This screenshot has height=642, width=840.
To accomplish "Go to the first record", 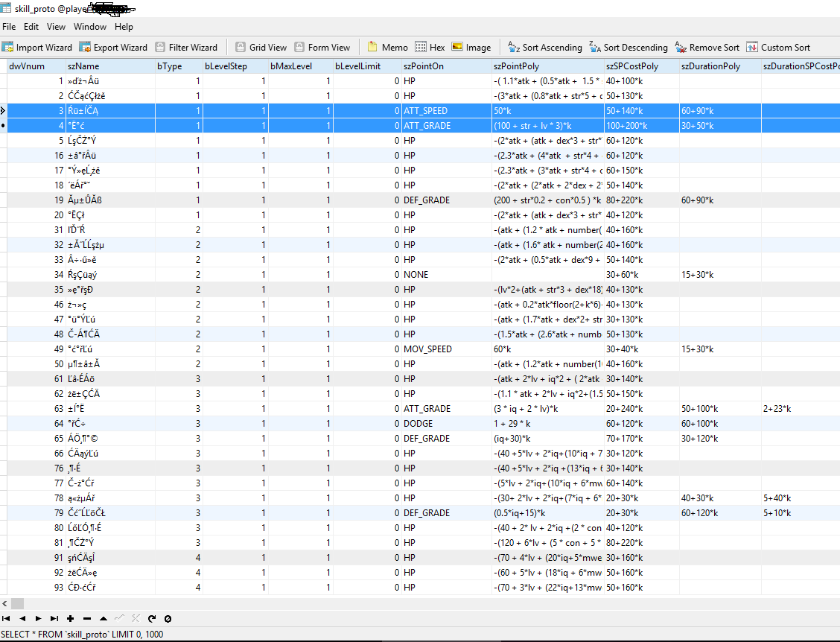I will tap(7, 618).
